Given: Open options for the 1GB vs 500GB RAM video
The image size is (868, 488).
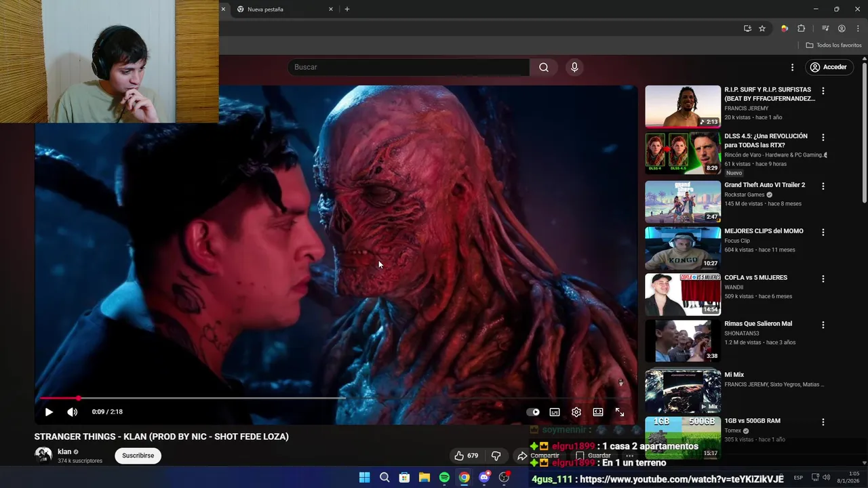Looking at the screenshot, I should [x=823, y=422].
